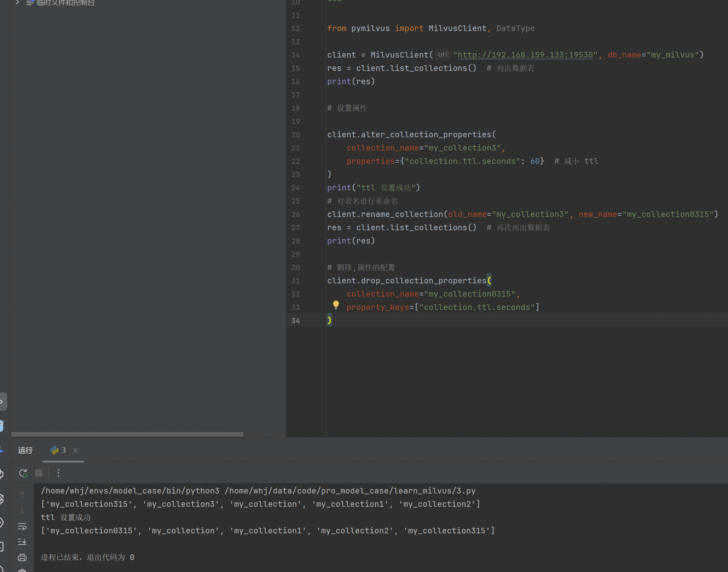The width and height of the screenshot is (728, 572).
Task: Open the http://192.168.159.133:19530 URL link
Action: (525, 55)
